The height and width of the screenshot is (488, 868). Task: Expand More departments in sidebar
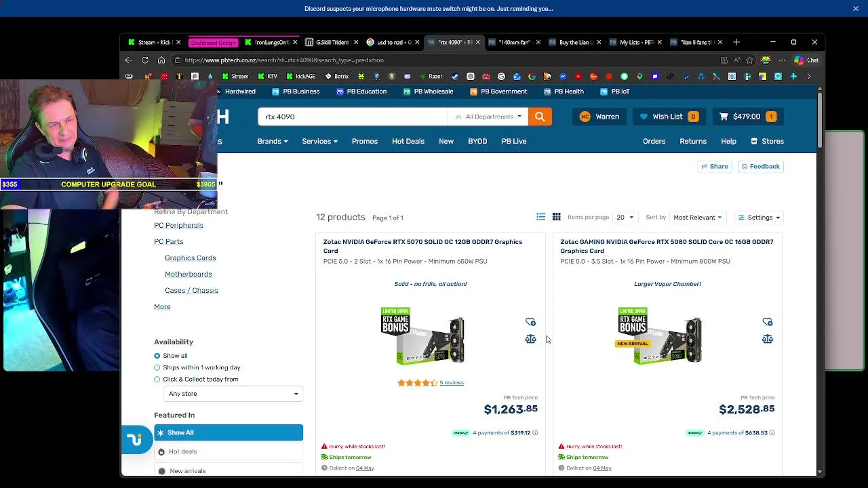pos(162,306)
